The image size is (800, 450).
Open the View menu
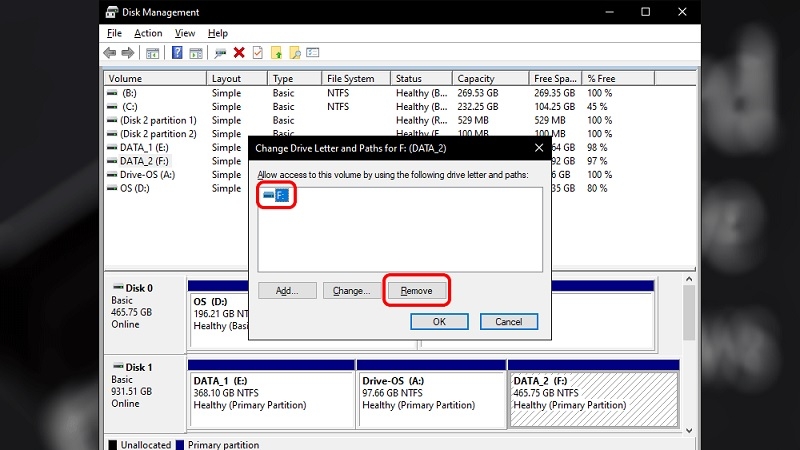click(185, 33)
